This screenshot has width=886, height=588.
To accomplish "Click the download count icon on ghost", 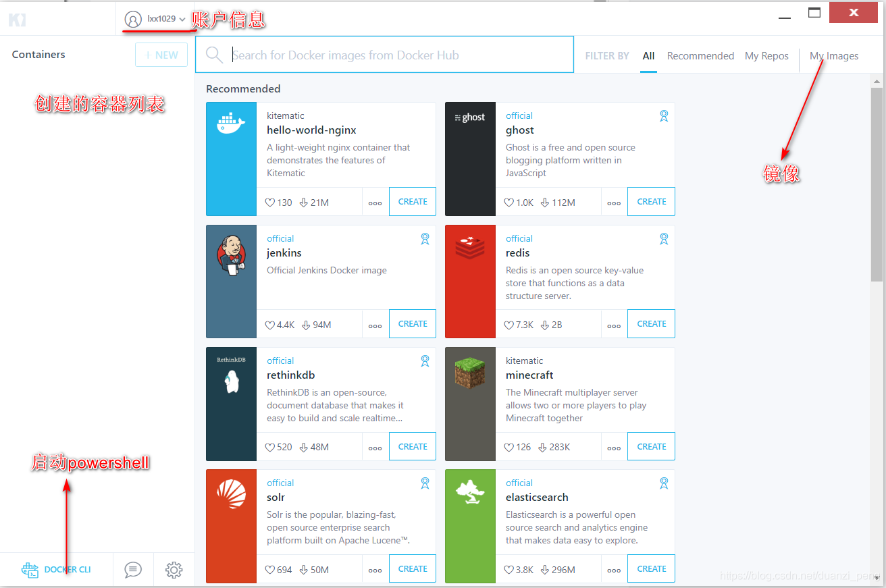I will pos(545,203).
